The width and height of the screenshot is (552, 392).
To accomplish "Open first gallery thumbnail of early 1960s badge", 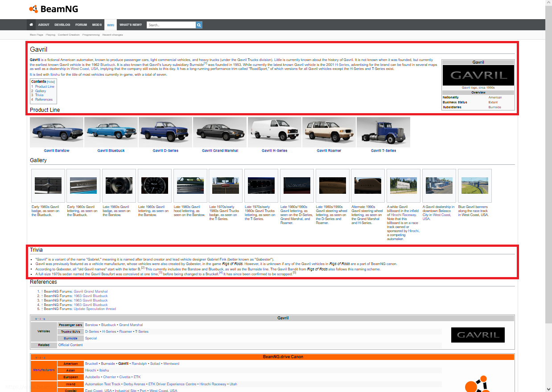I will click(x=48, y=185).
